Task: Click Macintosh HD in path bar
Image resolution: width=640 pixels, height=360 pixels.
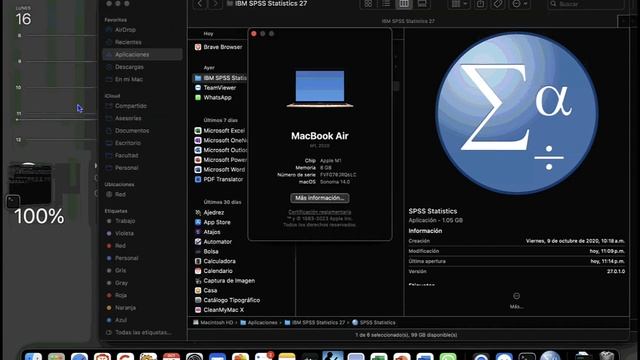Action: click(x=212, y=322)
